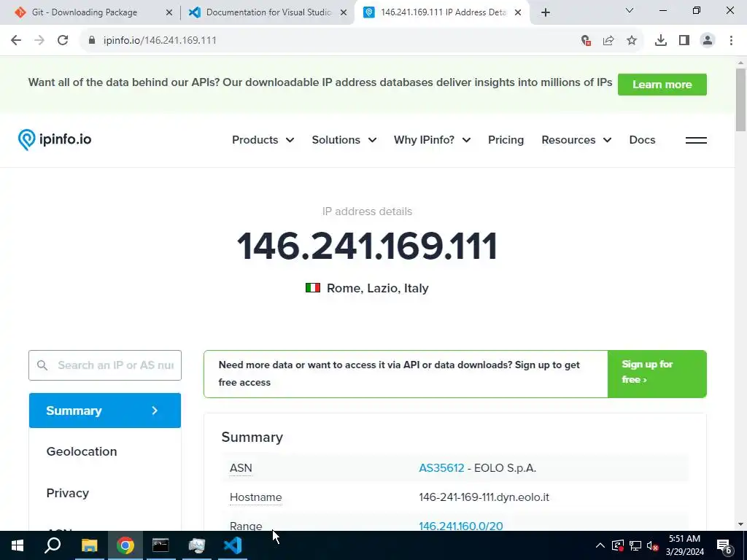Open Windows taskbar search
This screenshot has height=560, width=747.
(x=53, y=545)
